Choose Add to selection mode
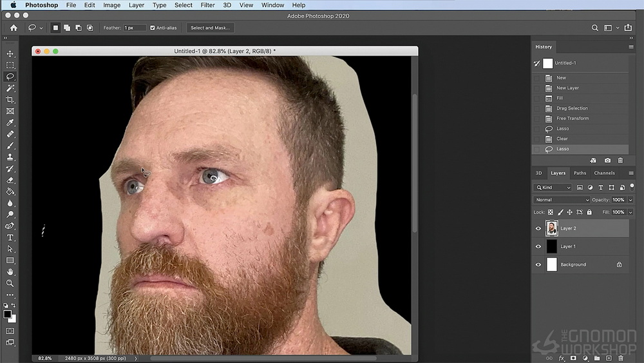This screenshot has width=644, height=363. coord(67,28)
